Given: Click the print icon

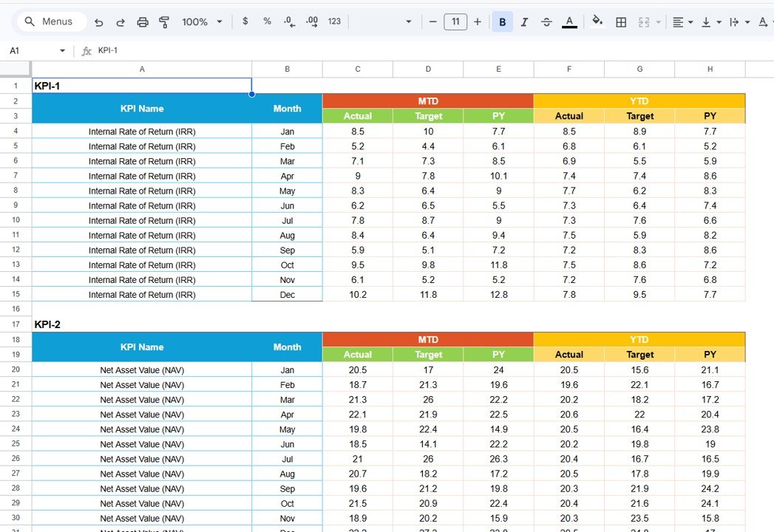Looking at the screenshot, I should [143, 21].
